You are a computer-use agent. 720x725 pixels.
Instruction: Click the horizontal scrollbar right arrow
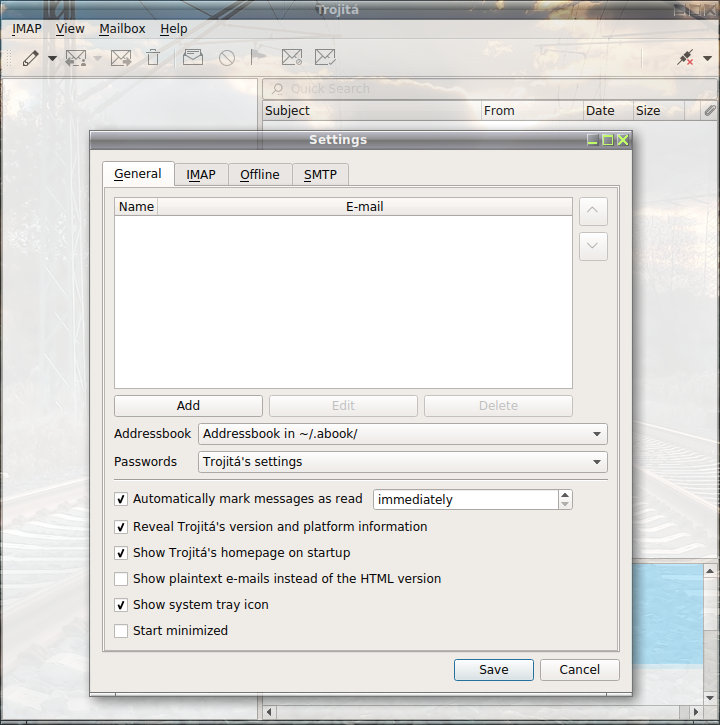click(697, 712)
